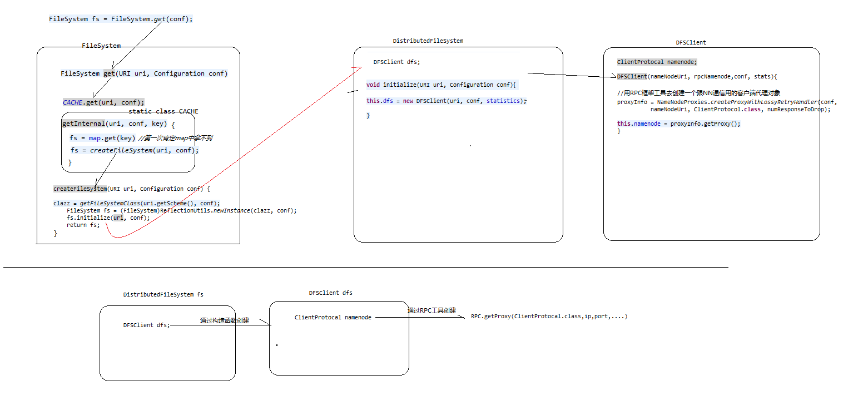The width and height of the screenshot is (868, 395).
Task: Select the 'clazz = getFileSystemClass(...)' line
Action: point(137,204)
